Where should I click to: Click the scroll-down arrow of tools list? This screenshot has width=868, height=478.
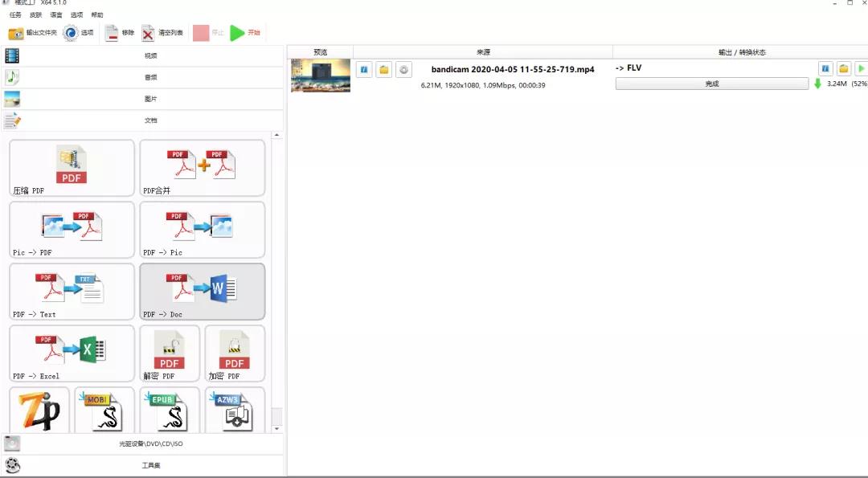pos(276,429)
